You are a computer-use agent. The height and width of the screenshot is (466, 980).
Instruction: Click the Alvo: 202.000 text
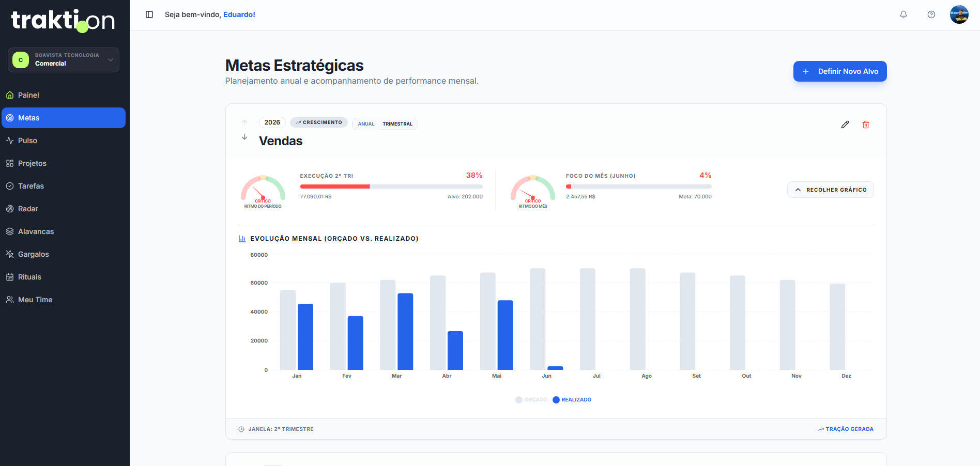click(465, 197)
